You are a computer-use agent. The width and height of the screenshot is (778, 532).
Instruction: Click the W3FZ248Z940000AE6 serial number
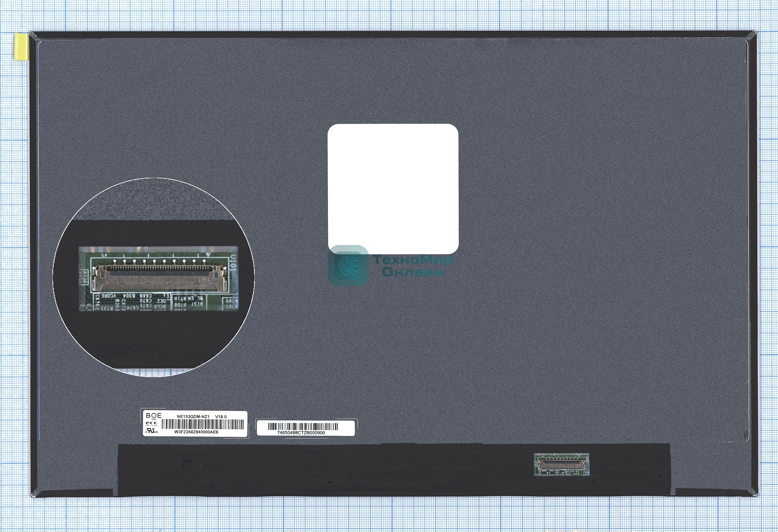click(196, 432)
